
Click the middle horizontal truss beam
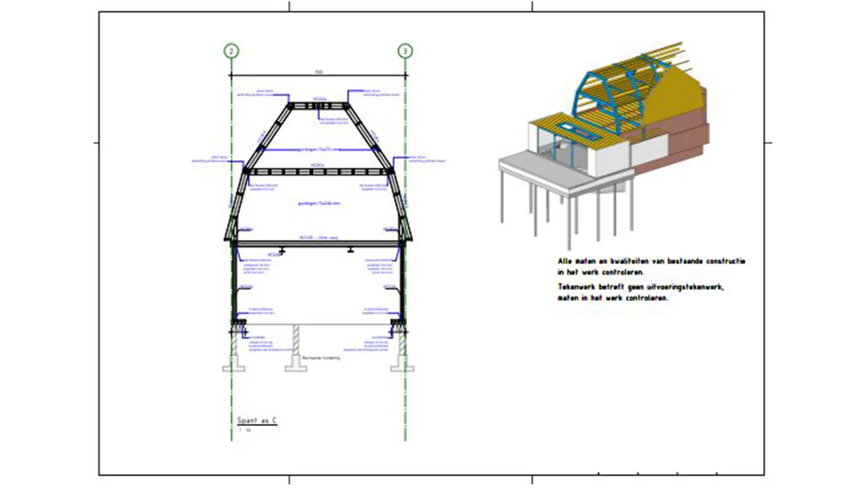318,172
